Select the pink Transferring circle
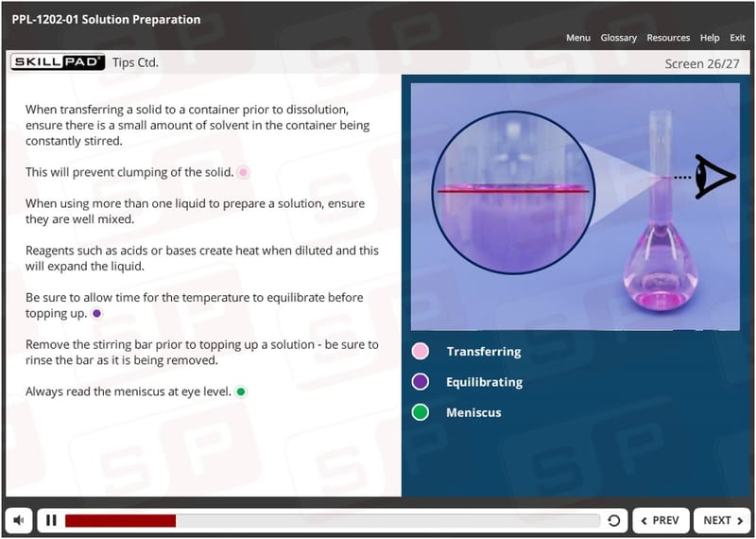This screenshot has height=539, width=756. pos(421,351)
